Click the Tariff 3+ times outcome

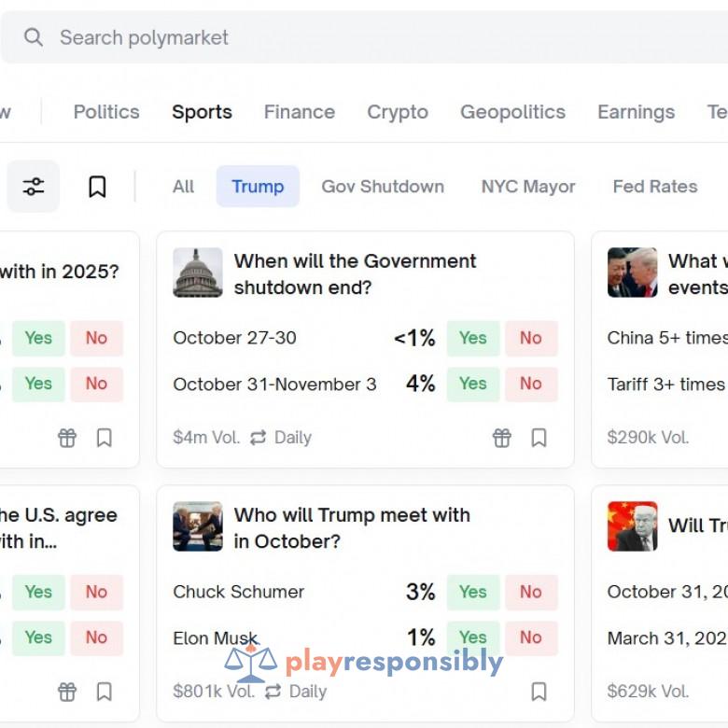[x=666, y=385]
